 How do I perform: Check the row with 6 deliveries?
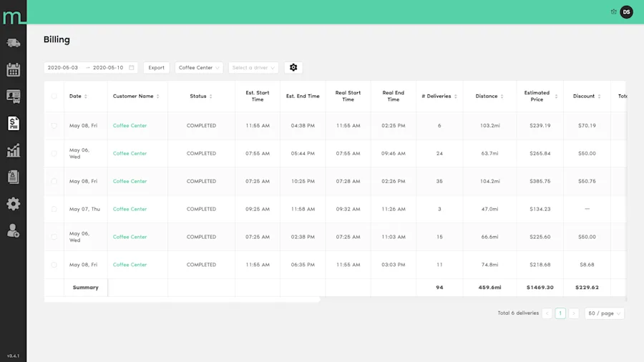click(54, 126)
